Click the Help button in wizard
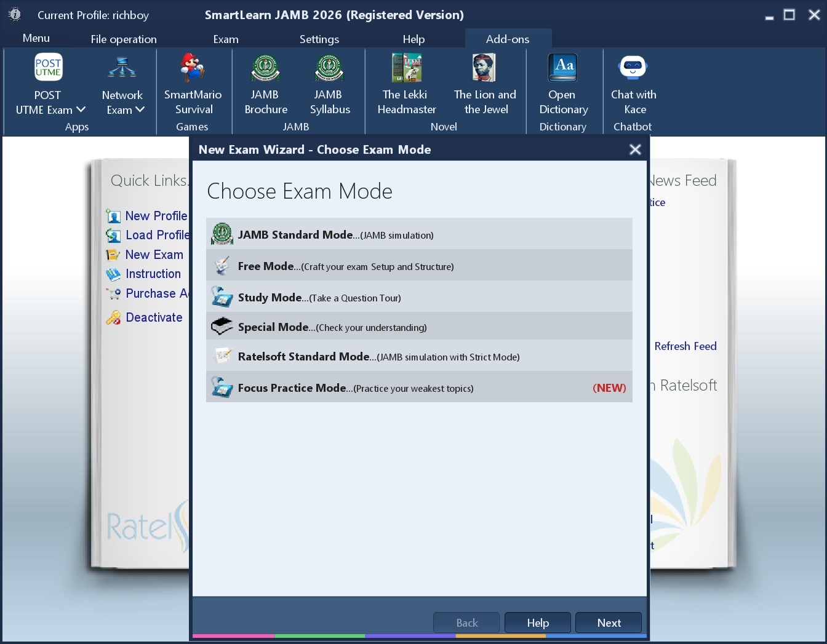Screen dimensions: 827x644 click(537, 622)
